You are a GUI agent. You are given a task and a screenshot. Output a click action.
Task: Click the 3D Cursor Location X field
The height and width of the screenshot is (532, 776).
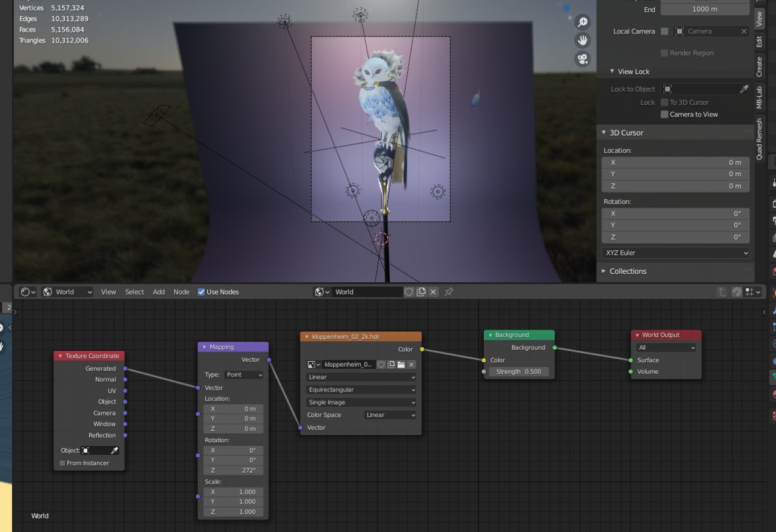(x=675, y=162)
